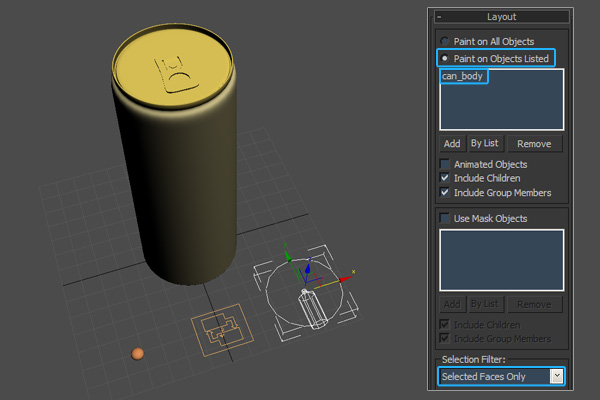Screen dimensions: 600x400
Task: Enable the Animated Objects checkbox
Action: point(445,164)
